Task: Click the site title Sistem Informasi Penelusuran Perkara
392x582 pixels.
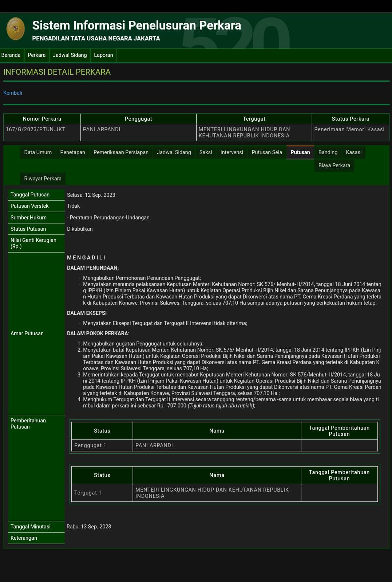Action: click(x=136, y=25)
